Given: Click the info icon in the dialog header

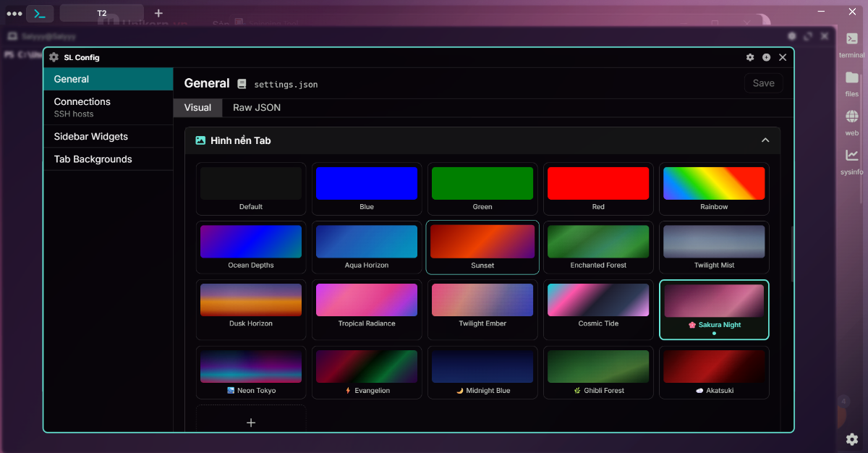Looking at the screenshot, I should coord(767,57).
